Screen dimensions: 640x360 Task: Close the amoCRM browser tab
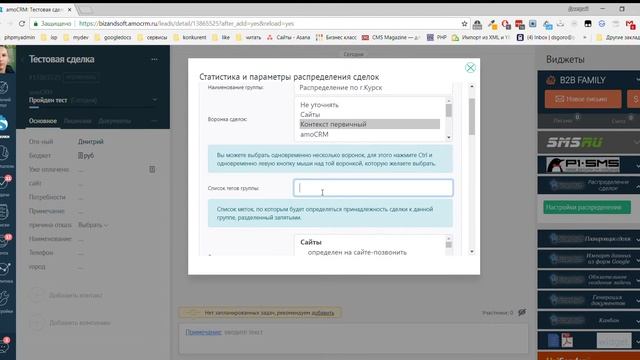(x=70, y=9)
